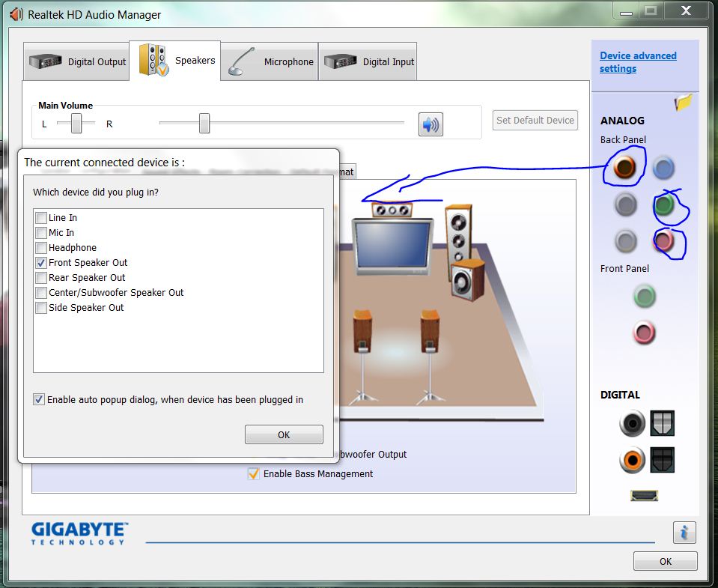The width and height of the screenshot is (718, 588).
Task: Mute main volume with speaker button
Action: pyautogui.click(x=431, y=124)
